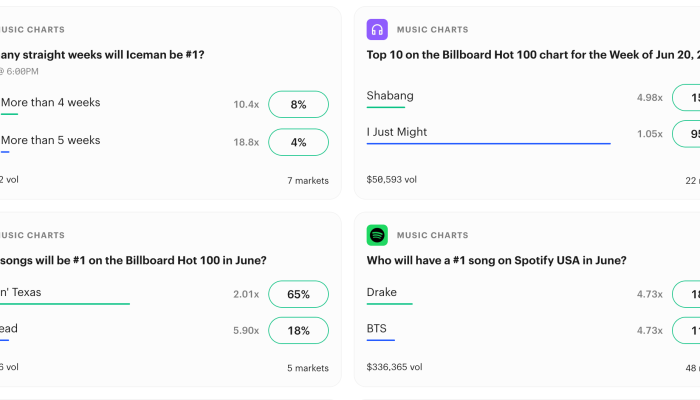The height and width of the screenshot is (400, 700).
Task: Select the Drake outcome label
Action: [x=381, y=292]
